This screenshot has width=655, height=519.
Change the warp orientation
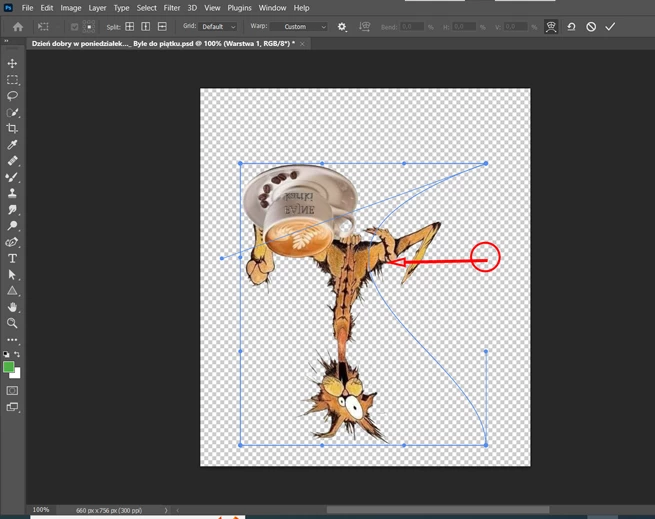coord(365,27)
